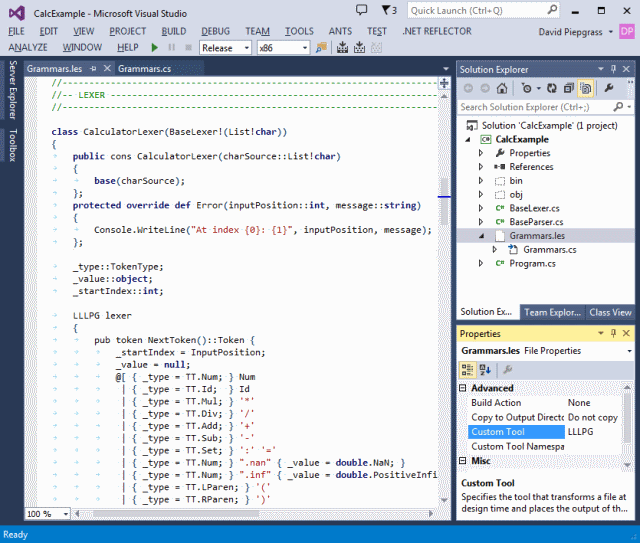Image resolution: width=640 pixels, height=543 pixels.
Task: Click the DP user avatar badge
Action: [x=627, y=31]
